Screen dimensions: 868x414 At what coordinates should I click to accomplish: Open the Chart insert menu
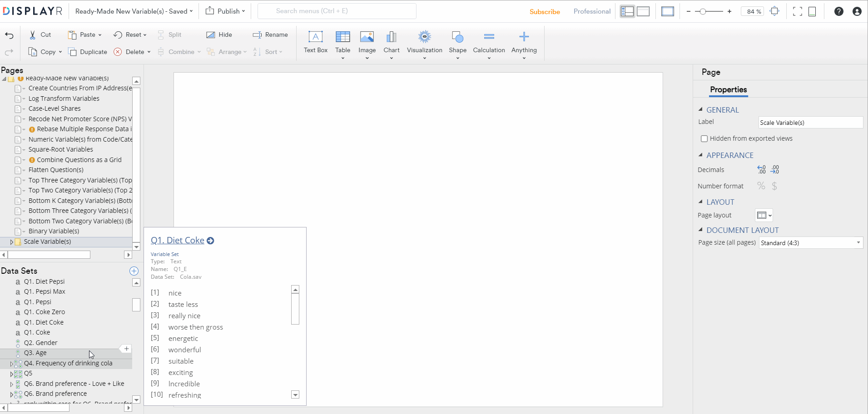point(392,44)
